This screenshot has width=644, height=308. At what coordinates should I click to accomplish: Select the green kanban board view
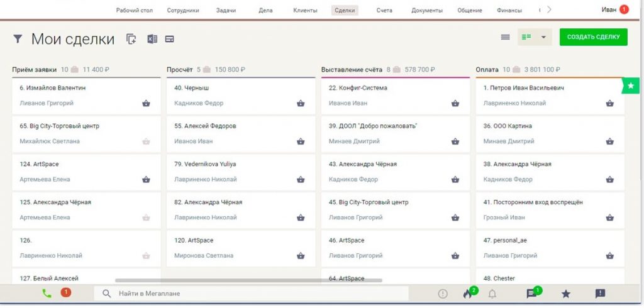(x=526, y=37)
